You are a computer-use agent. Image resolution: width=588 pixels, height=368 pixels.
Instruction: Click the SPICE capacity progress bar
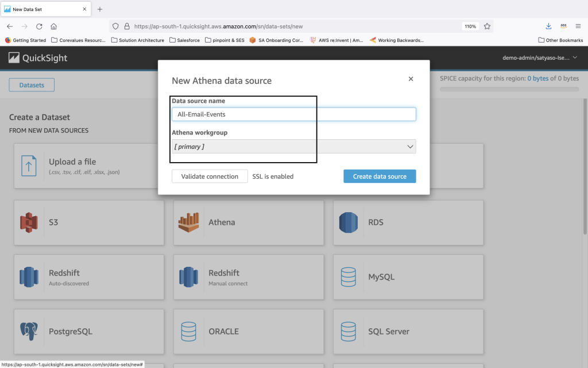[509, 89]
